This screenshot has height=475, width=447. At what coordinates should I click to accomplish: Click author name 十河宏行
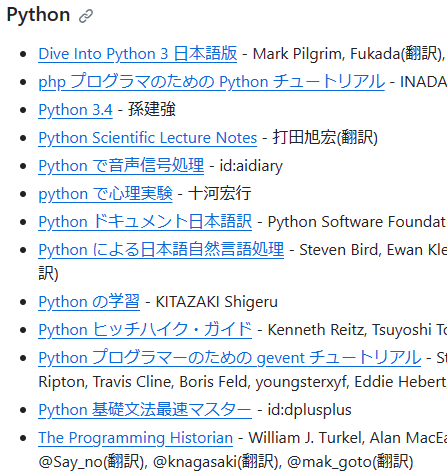point(219,193)
